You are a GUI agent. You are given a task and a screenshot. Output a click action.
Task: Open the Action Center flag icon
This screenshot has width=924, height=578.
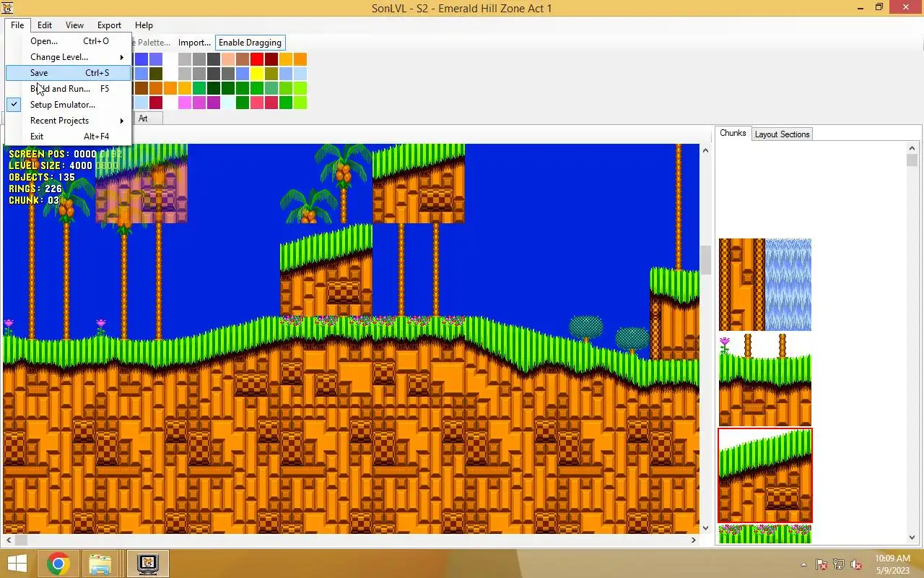click(x=821, y=564)
